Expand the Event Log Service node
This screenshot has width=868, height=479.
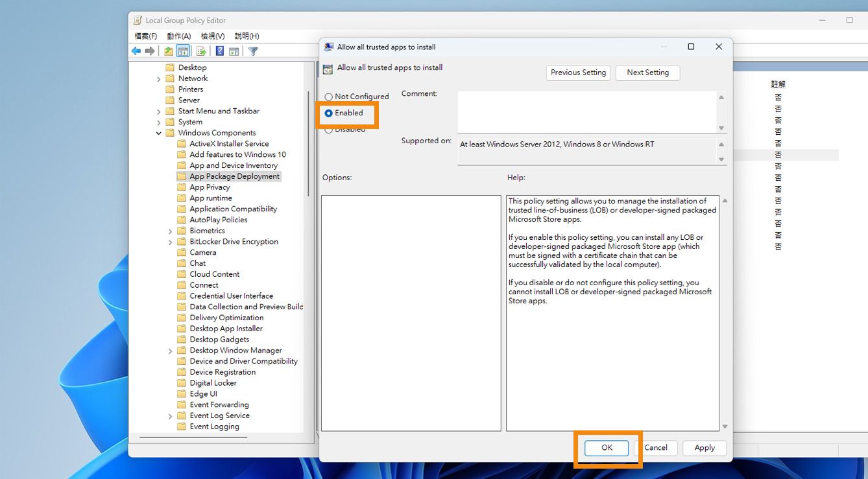(171, 416)
